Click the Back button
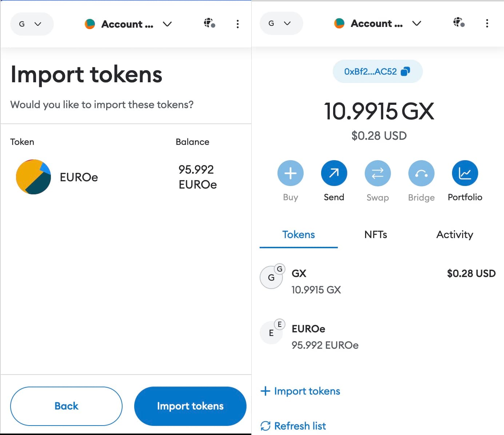 click(x=66, y=406)
